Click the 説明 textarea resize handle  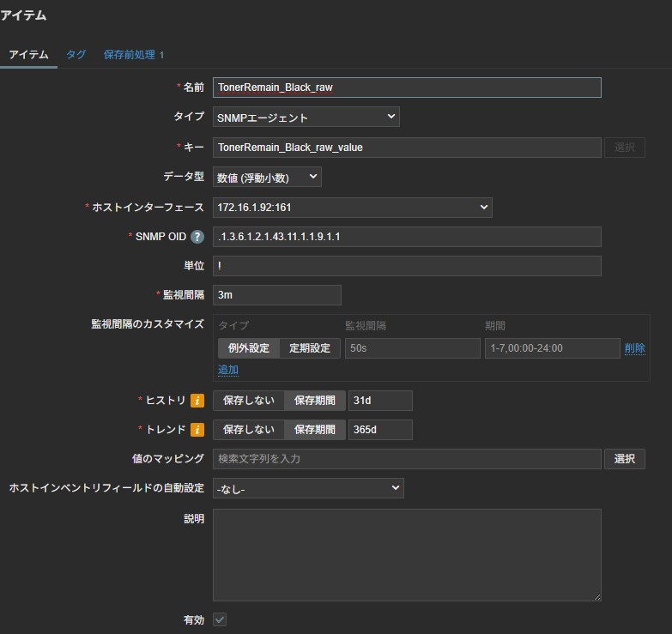(597, 597)
